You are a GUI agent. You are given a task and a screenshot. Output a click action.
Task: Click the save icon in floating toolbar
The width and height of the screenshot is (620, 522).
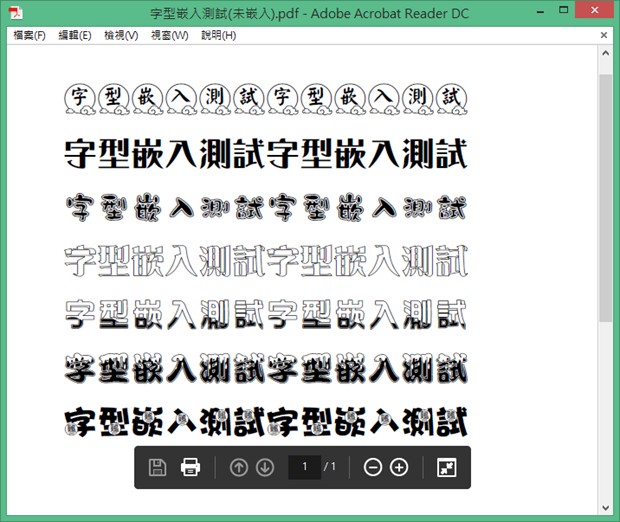click(x=157, y=467)
